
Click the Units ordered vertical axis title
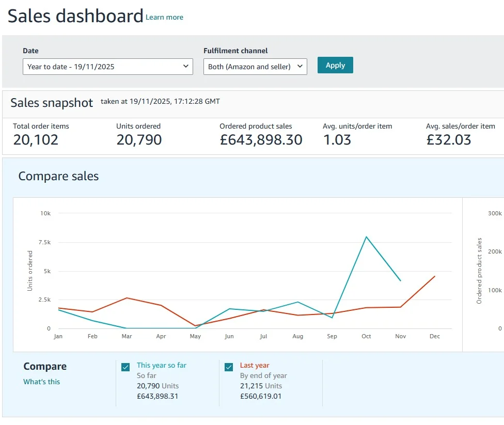pyautogui.click(x=30, y=271)
